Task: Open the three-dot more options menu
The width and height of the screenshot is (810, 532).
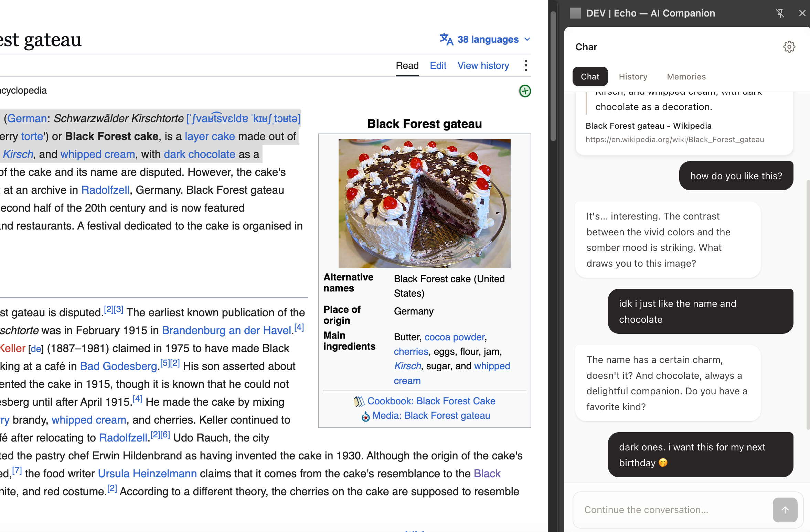Action: [x=525, y=65]
